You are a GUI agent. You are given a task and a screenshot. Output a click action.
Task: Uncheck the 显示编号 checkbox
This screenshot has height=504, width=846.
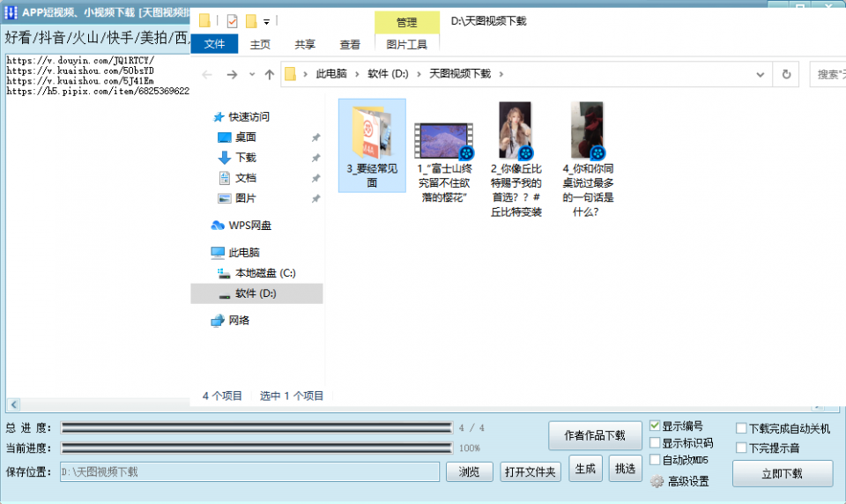(x=655, y=426)
